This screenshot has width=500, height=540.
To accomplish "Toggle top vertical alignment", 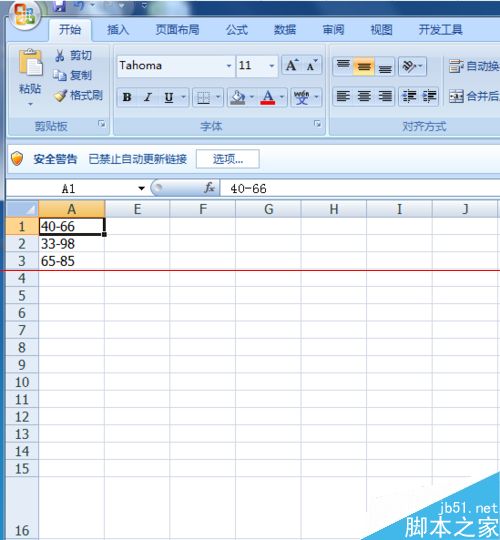I will pyautogui.click(x=343, y=65).
